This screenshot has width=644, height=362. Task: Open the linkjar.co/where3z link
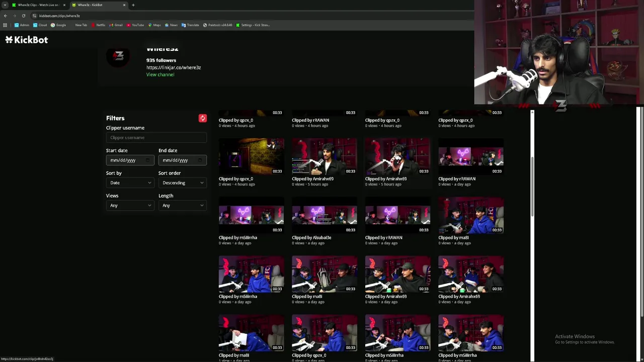174,67
